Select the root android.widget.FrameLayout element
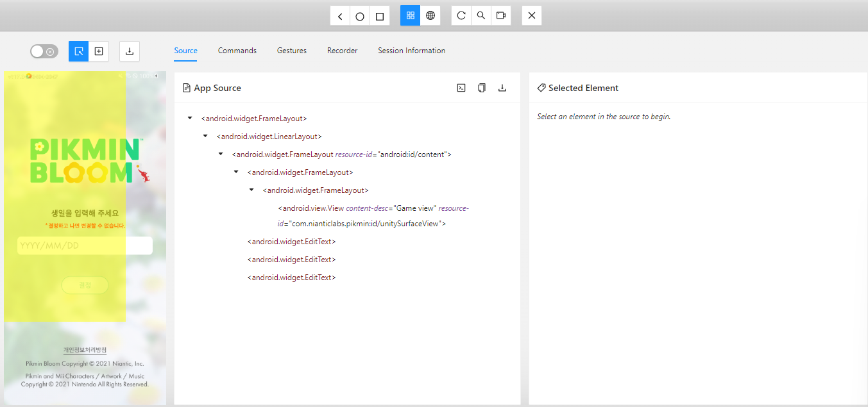This screenshot has width=868, height=407. click(x=254, y=119)
